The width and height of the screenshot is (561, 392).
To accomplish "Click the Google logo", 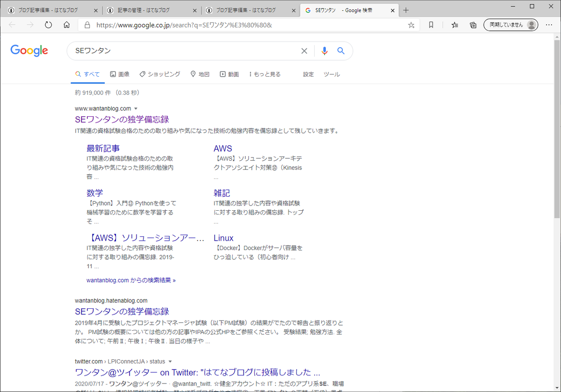I will 29,50.
